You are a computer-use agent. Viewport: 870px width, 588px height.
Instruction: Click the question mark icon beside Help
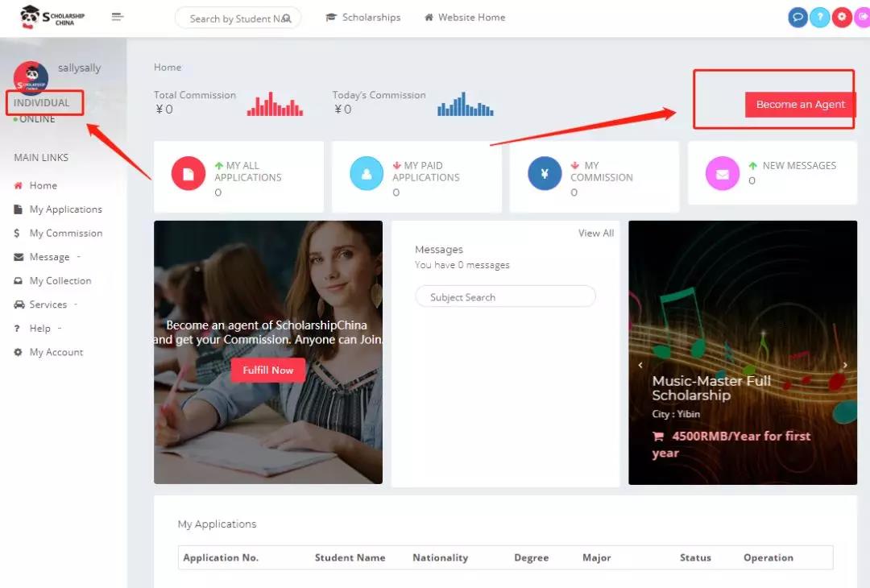[x=17, y=329]
